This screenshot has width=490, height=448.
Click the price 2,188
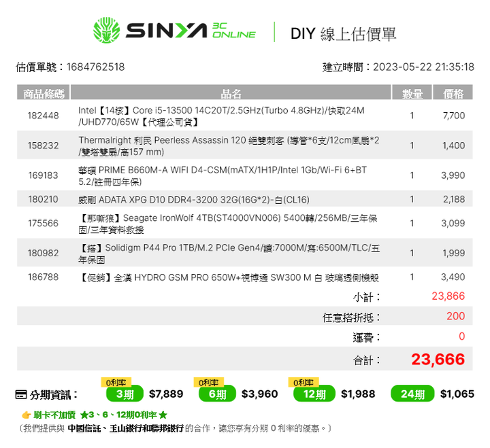[x=454, y=199]
